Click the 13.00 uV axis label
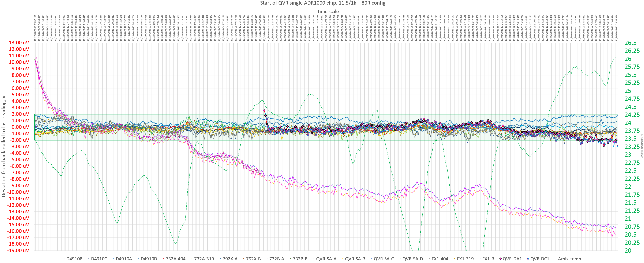The width and height of the screenshot is (644, 263). tap(19, 43)
